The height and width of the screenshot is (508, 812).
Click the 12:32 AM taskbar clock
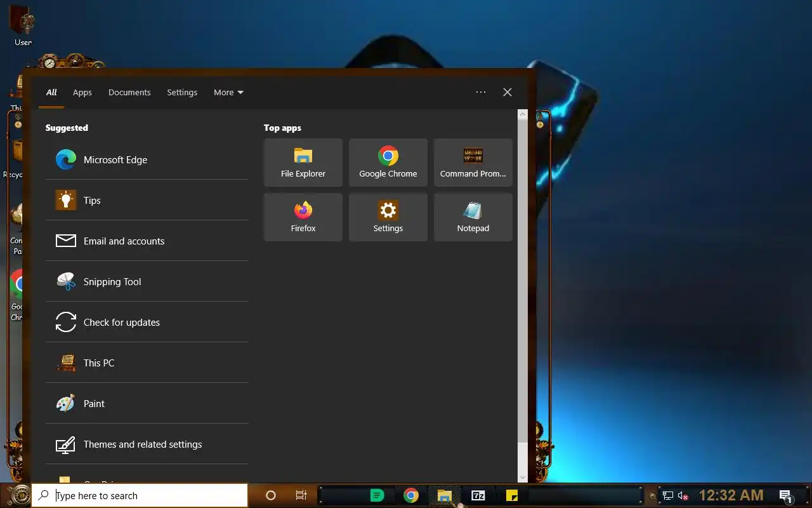pyautogui.click(x=731, y=495)
